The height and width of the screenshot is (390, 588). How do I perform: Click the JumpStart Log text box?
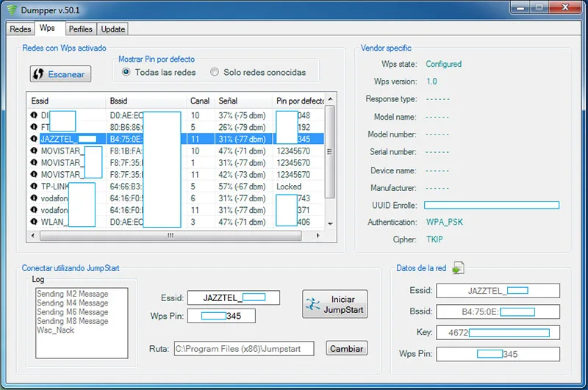tap(82, 323)
